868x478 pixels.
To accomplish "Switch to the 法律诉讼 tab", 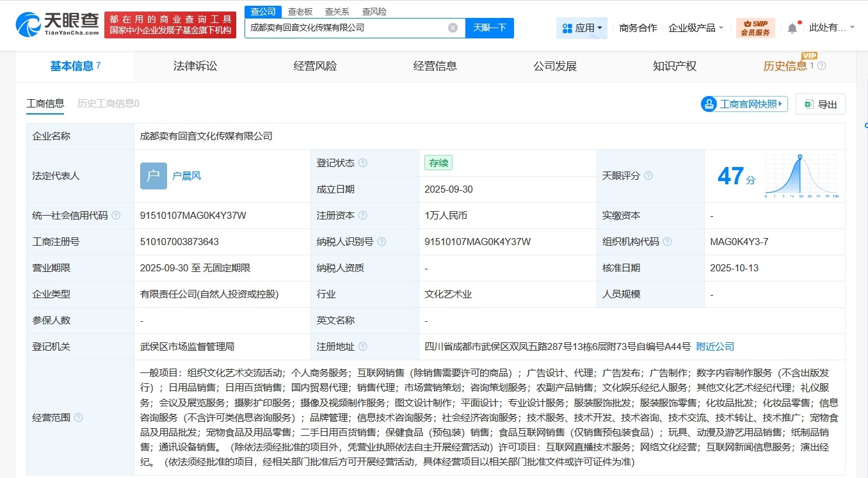I will pos(195,65).
